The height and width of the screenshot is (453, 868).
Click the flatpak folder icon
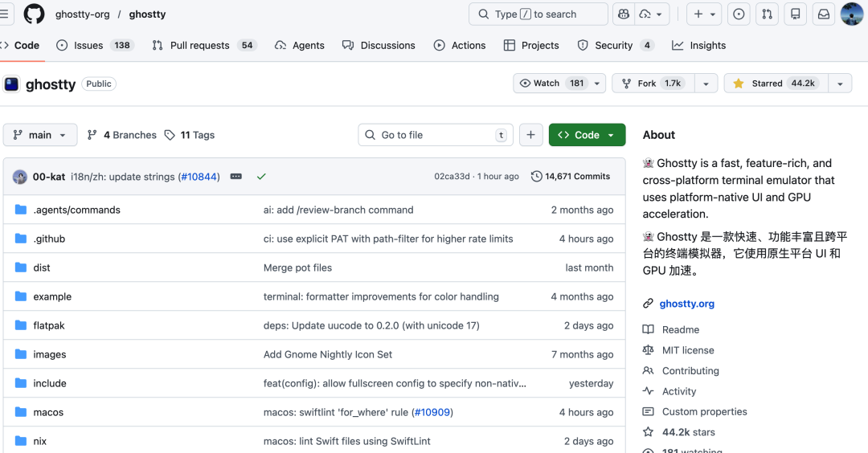point(21,325)
